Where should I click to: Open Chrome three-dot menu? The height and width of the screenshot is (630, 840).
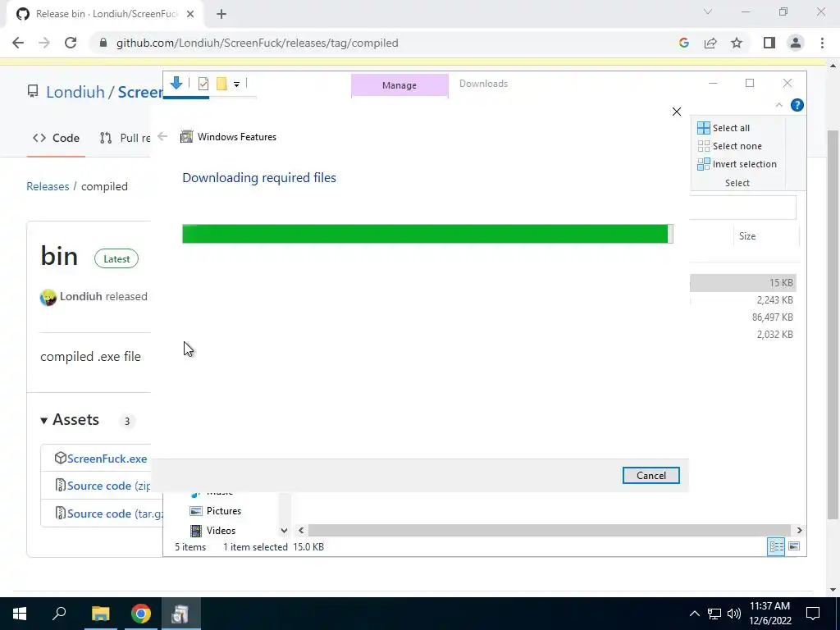822,43
